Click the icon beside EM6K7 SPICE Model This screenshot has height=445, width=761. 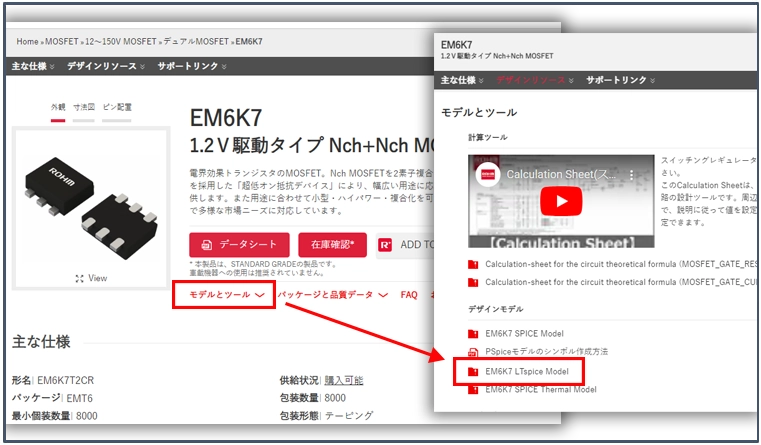473,334
